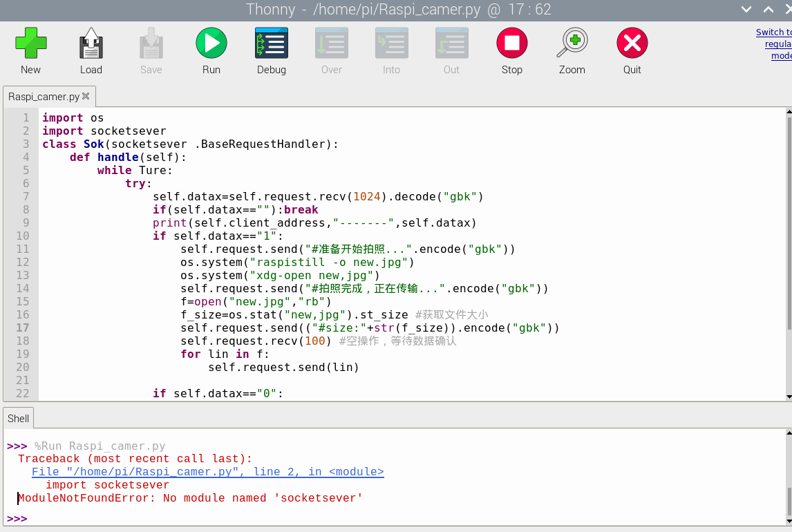Click the 'while Ture:' line
Viewport: 792px width, 532px height.
pyautogui.click(x=134, y=170)
